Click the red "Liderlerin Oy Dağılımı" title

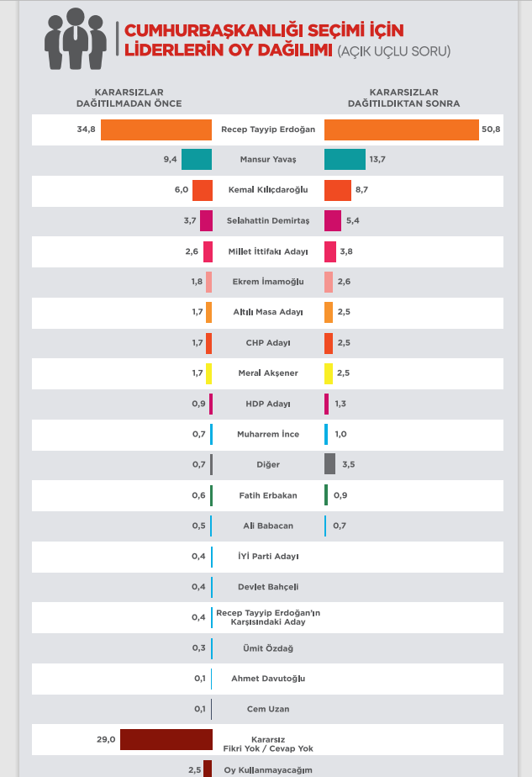(229, 50)
